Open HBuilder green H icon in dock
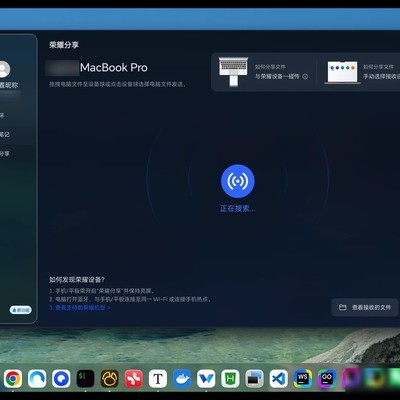This screenshot has width=400, height=400. (x=230, y=379)
